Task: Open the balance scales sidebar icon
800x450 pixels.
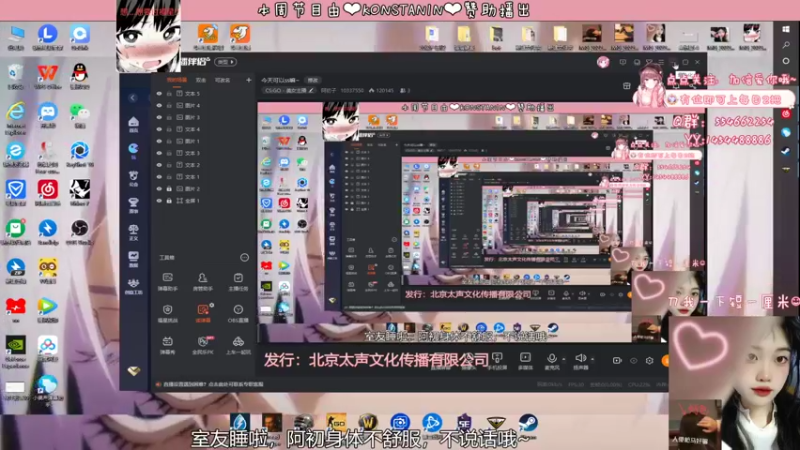Action: point(133,231)
